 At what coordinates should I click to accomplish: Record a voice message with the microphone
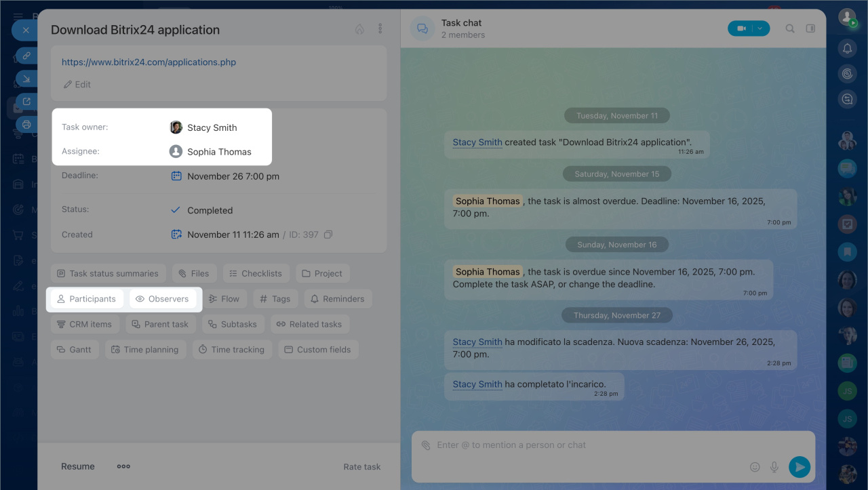(774, 467)
